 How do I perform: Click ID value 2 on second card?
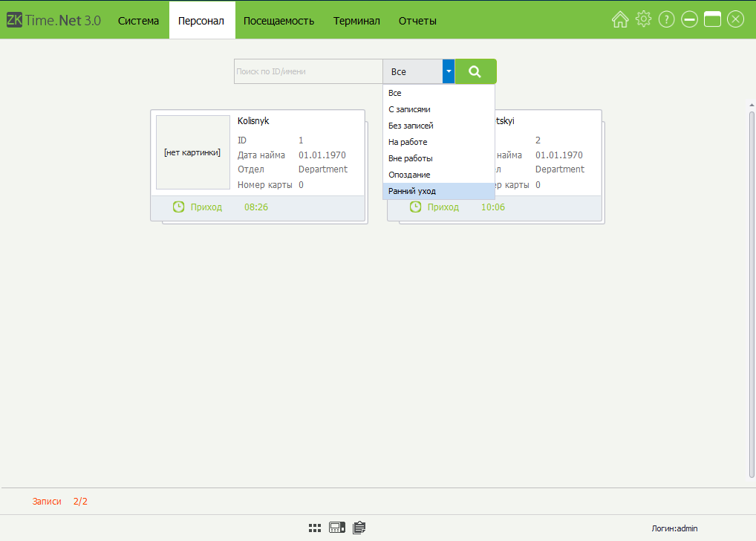(x=538, y=140)
